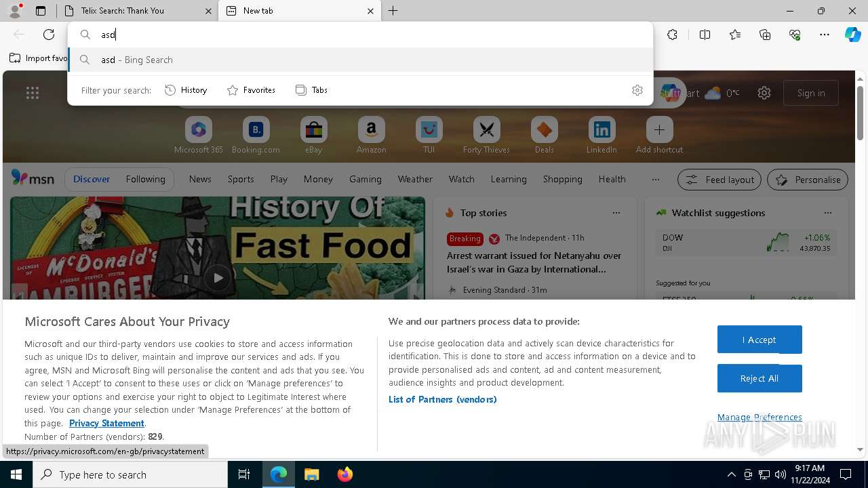Click the Sign in button
Screen dimensions: 868x488
click(x=811, y=93)
